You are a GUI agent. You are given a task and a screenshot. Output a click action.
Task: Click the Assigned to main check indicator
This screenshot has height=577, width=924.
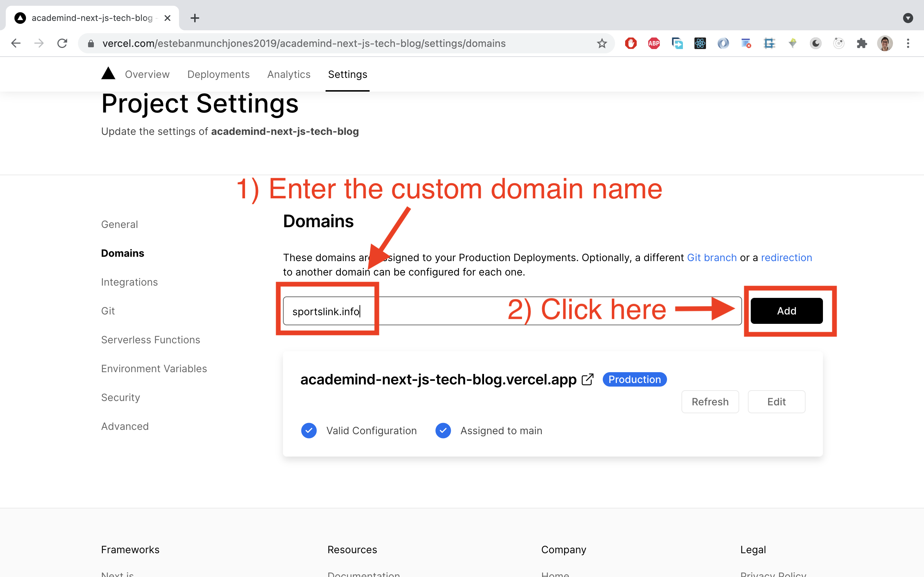[443, 431]
